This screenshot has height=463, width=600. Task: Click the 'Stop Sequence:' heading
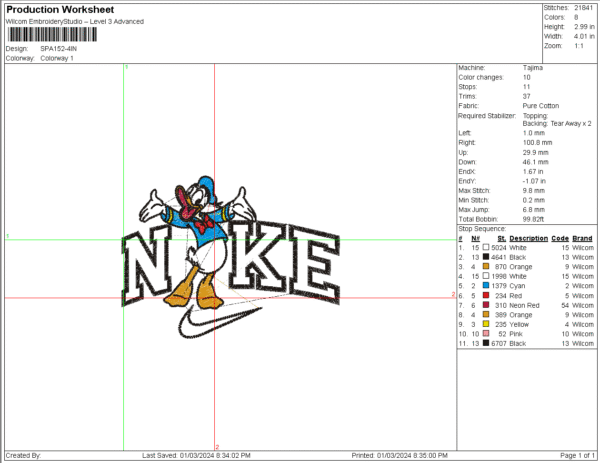[482, 229]
